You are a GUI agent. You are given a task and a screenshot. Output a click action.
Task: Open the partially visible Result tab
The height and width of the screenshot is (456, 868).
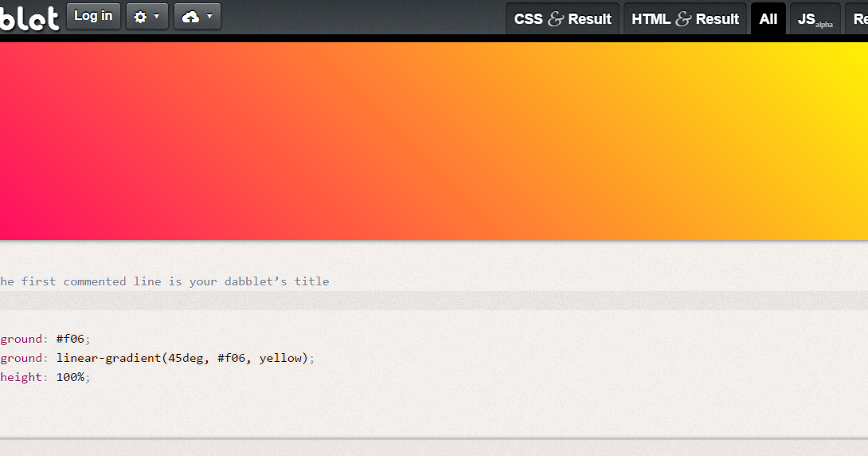859,19
